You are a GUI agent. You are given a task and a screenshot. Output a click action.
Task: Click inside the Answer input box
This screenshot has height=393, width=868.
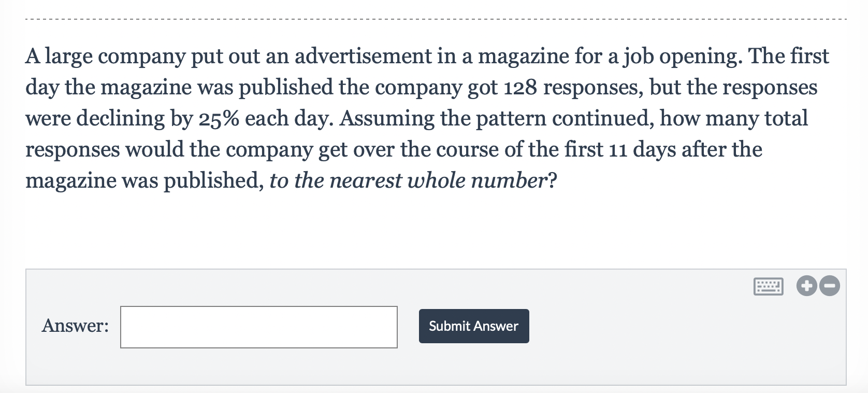point(258,327)
